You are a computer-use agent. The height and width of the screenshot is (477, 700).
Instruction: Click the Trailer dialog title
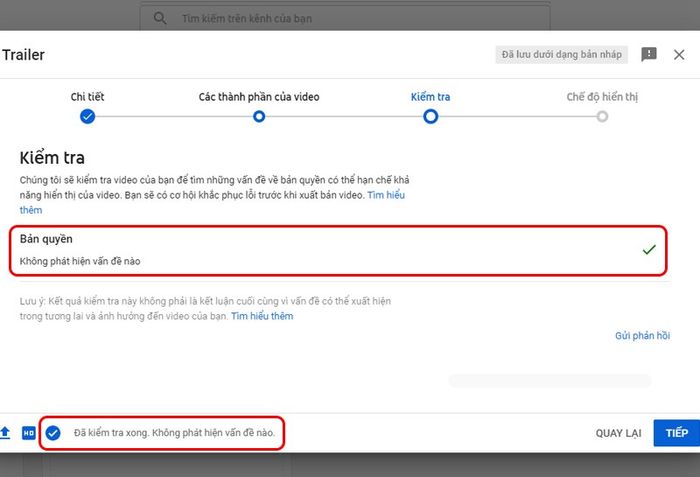click(23, 55)
